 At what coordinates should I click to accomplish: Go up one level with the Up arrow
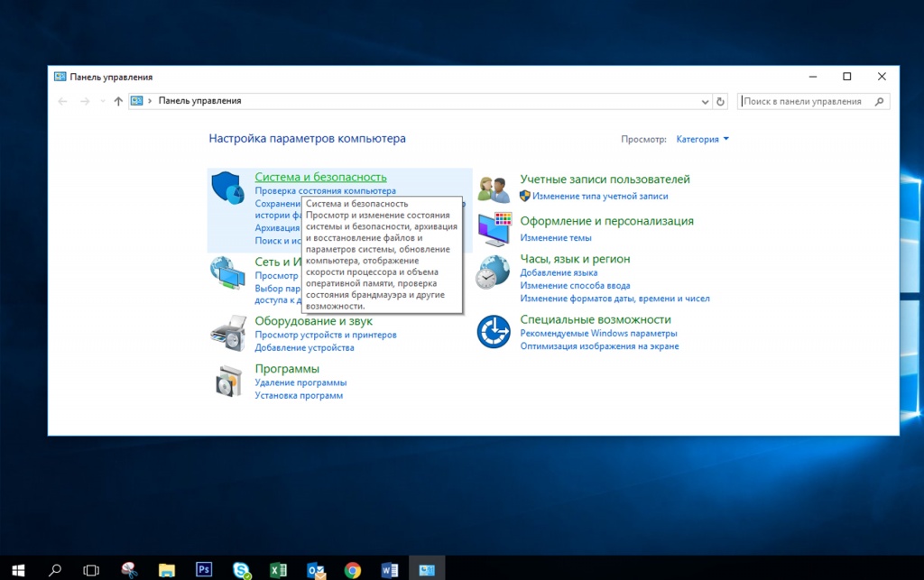point(118,101)
